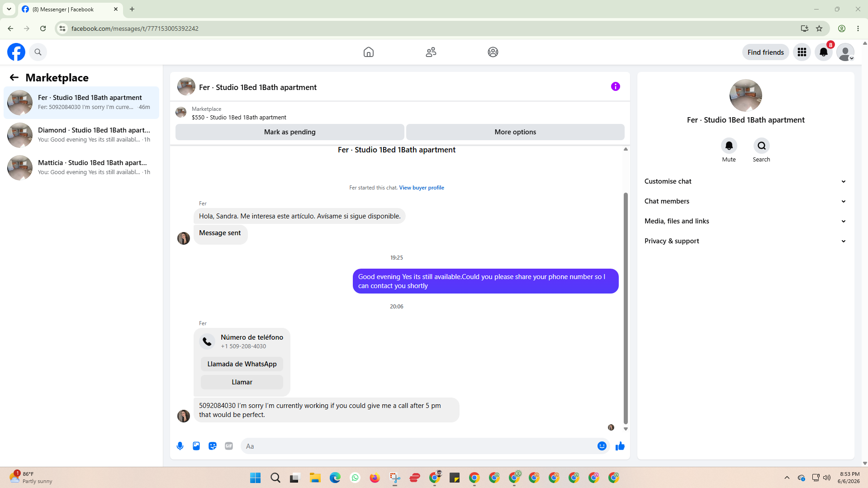This screenshot has width=868, height=488.
Task: Open Chrome's three-dot menu
Action: click(x=858, y=28)
